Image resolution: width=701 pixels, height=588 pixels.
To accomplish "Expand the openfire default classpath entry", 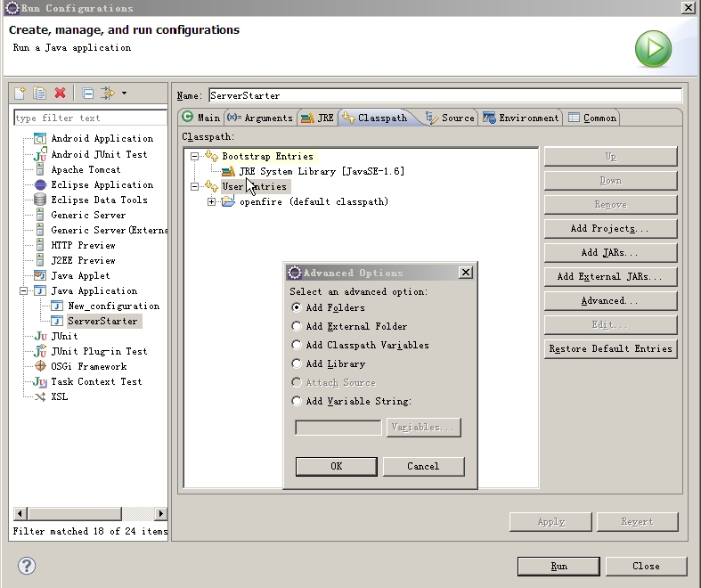I will pos(212,201).
